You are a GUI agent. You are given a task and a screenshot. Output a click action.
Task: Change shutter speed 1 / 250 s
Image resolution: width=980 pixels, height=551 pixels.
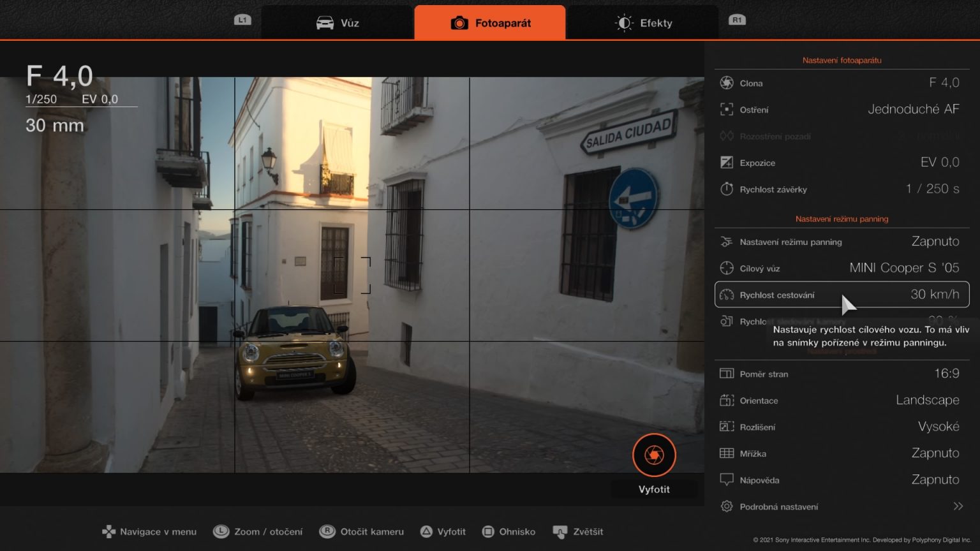(x=933, y=189)
